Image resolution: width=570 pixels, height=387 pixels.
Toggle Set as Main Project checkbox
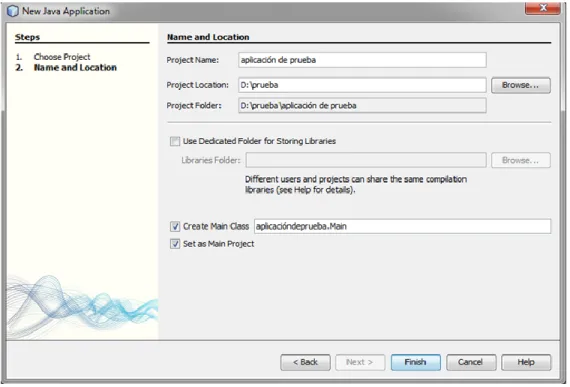pos(175,244)
